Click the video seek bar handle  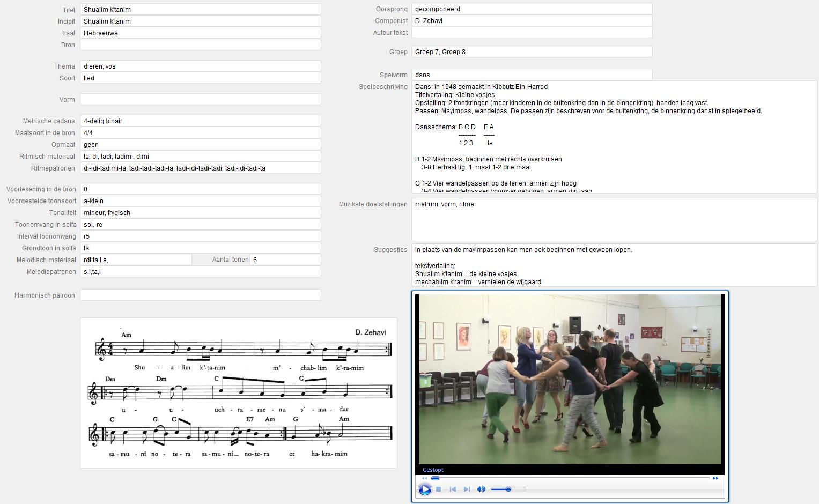[436, 478]
